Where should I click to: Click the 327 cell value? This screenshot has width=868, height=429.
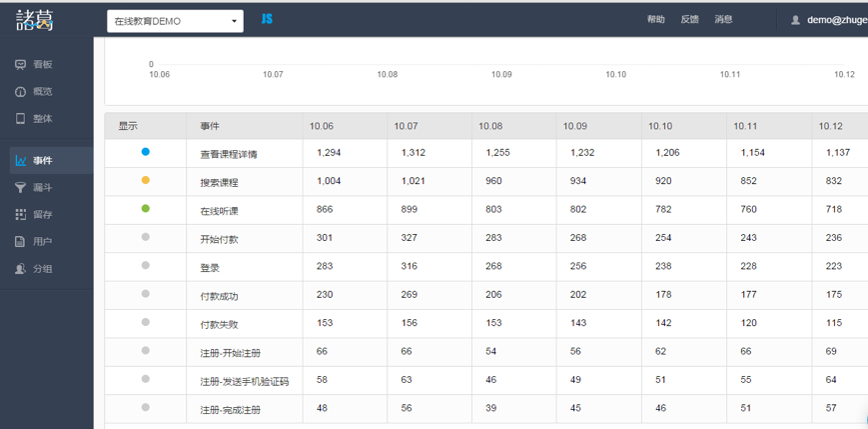410,237
